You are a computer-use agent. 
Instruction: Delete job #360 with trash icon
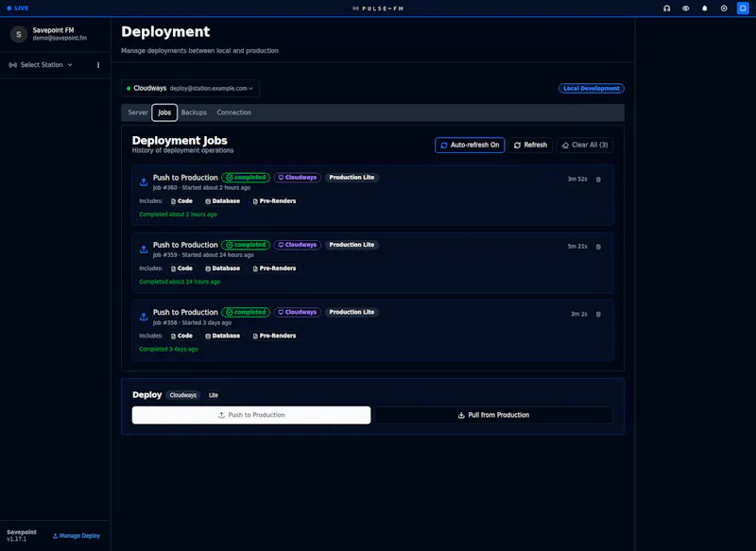[598, 180]
